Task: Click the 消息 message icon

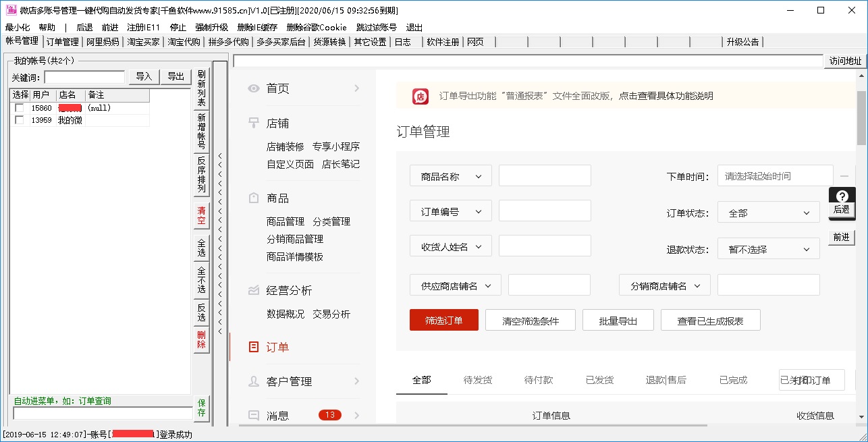Action: pyautogui.click(x=254, y=416)
